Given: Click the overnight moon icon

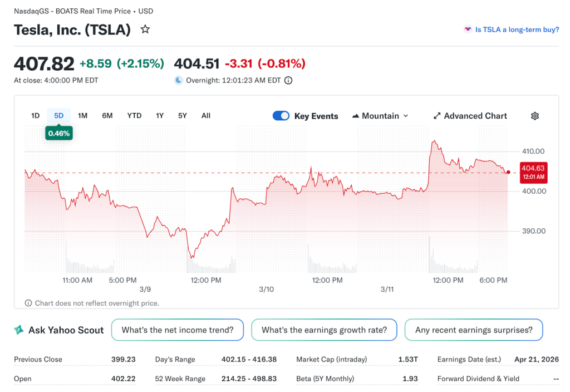Looking at the screenshot, I should pos(178,80).
